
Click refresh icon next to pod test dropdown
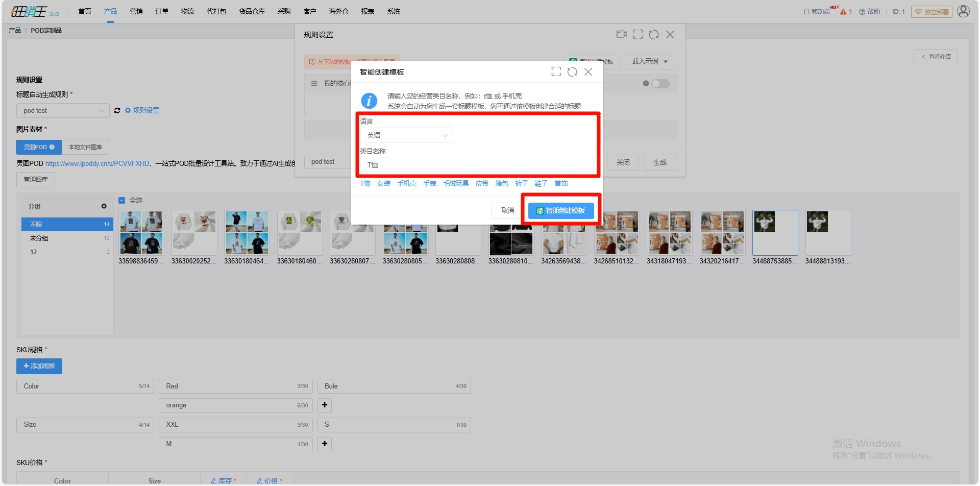tap(117, 110)
